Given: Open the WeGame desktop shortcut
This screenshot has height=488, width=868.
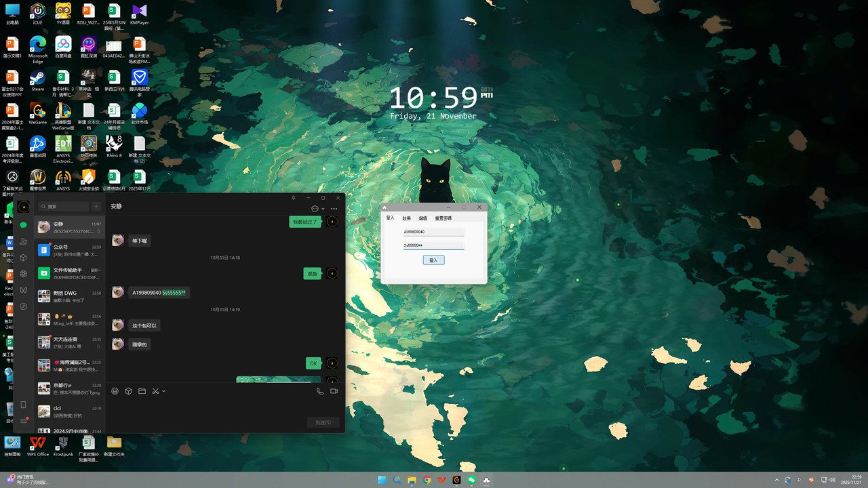Looking at the screenshot, I should tap(37, 114).
